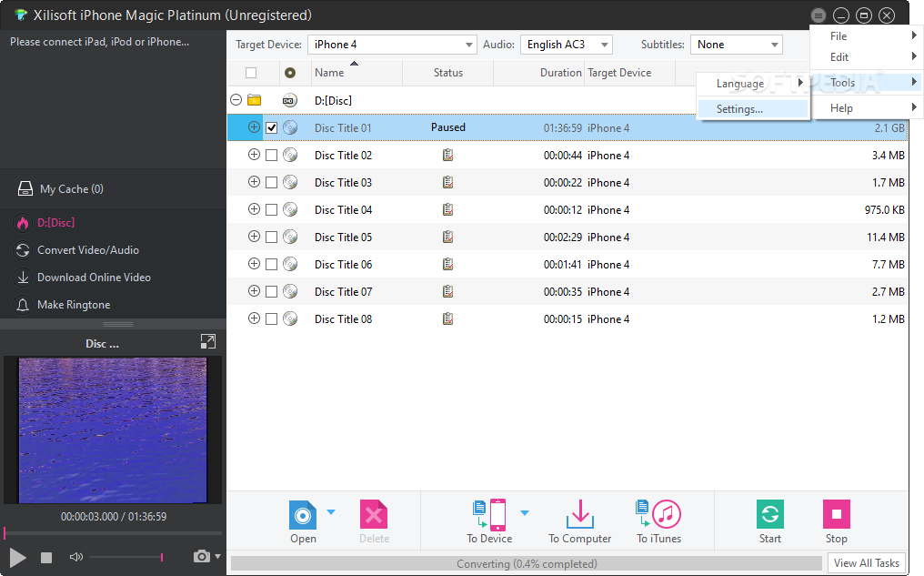Click the To Computer export icon
This screenshot has width=924, height=576.
click(x=580, y=515)
